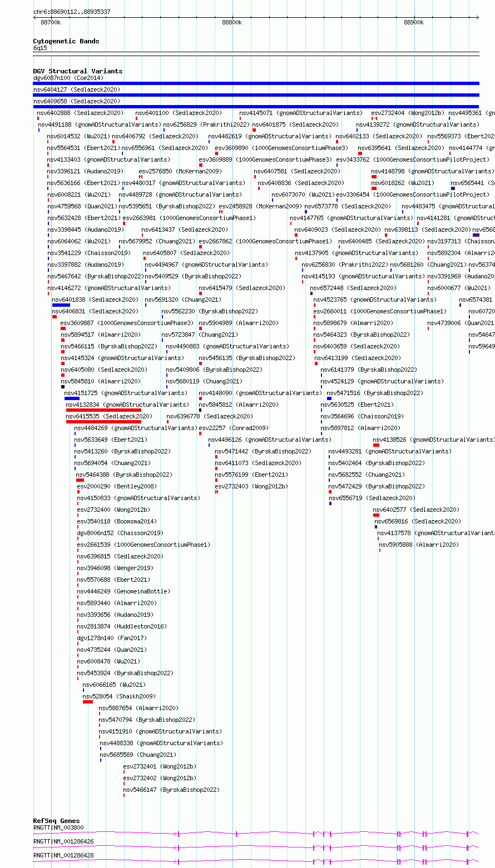
Task: Click the nsv6073070 (Wu2021) label
Action: pos(303,194)
